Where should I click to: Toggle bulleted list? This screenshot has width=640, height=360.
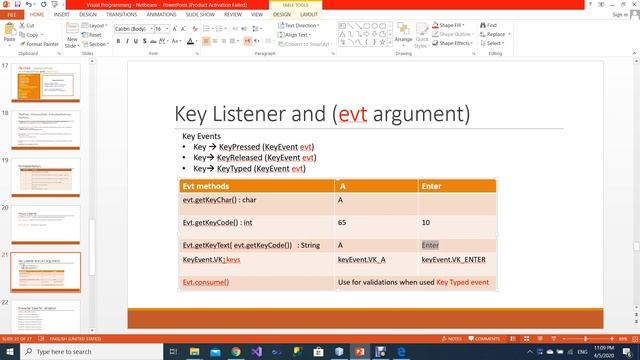click(x=207, y=29)
